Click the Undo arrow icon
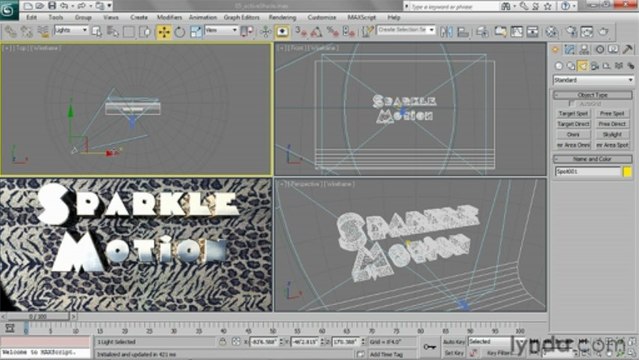This screenshot has height=360, width=639. pos(64,6)
